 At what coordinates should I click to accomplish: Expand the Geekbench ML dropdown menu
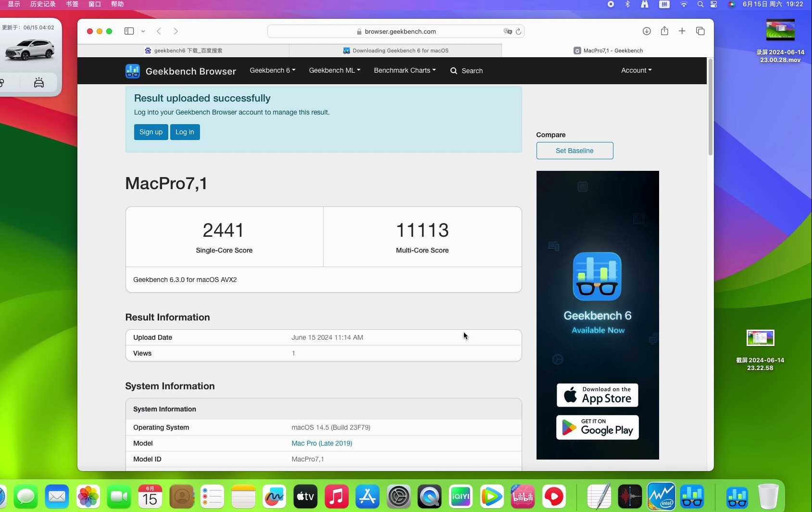coord(335,70)
